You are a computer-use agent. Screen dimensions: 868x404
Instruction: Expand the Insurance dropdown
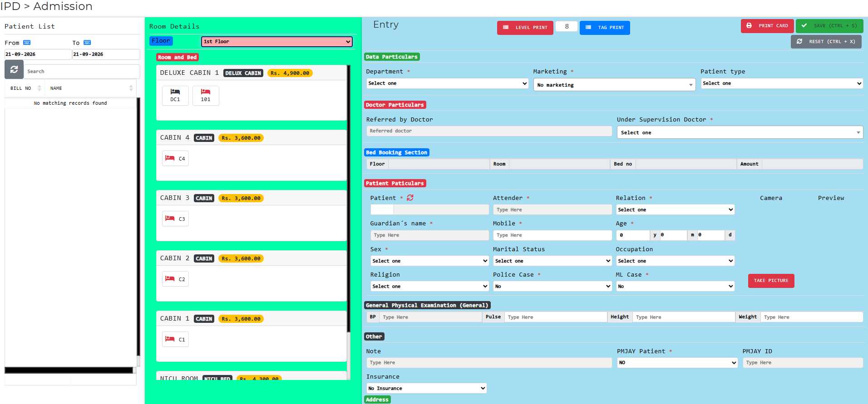point(427,388)
